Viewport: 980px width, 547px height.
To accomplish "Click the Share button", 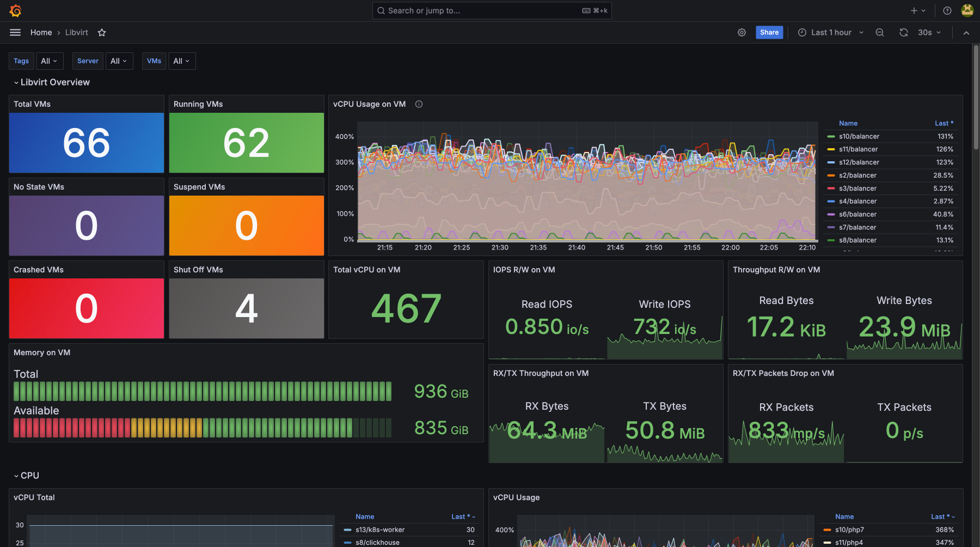I will point(769,33).
